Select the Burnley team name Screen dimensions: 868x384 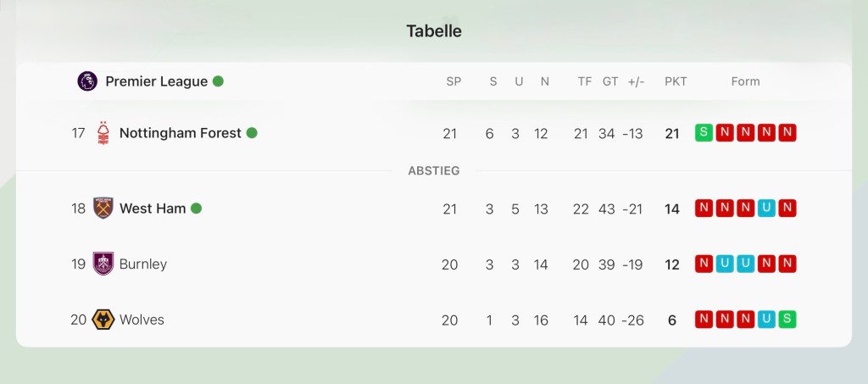coord(143,264)
